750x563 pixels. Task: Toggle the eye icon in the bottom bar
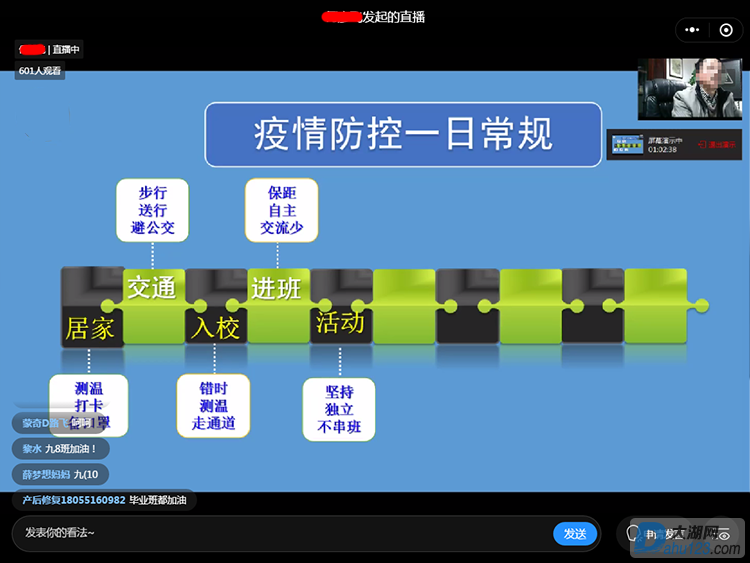[723, 535]
